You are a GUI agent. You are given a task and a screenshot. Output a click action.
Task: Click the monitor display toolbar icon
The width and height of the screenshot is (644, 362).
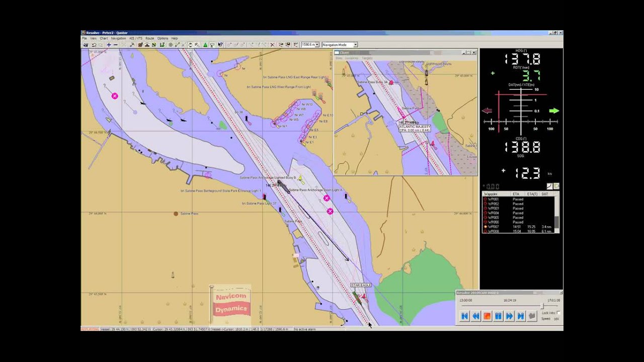(212, 45)
